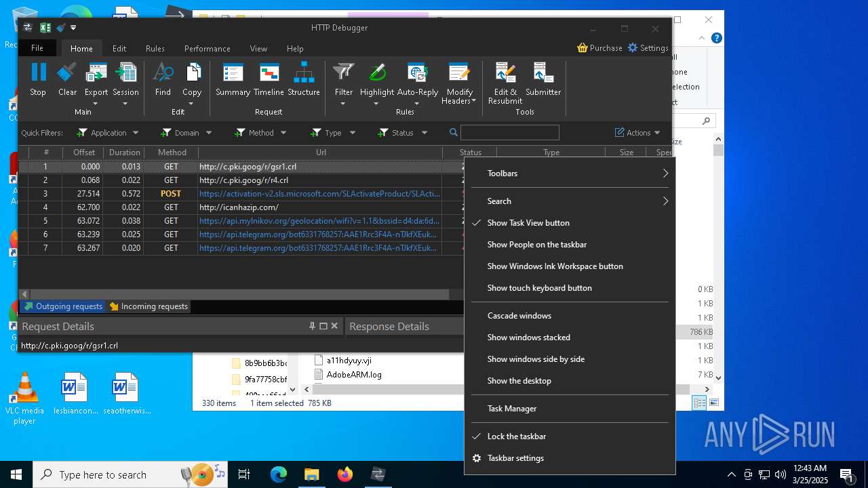Image resolution: width=868 pixels, height=488 pixels.
Task: Select the http://icanhazip.com/ request row
Action: click(241, 207)
